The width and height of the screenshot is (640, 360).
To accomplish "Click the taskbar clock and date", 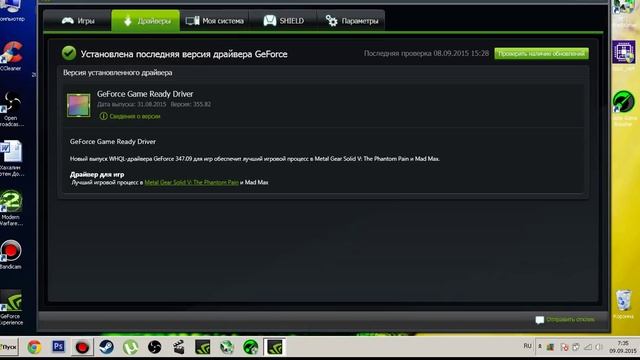I will tap(622, 347).
